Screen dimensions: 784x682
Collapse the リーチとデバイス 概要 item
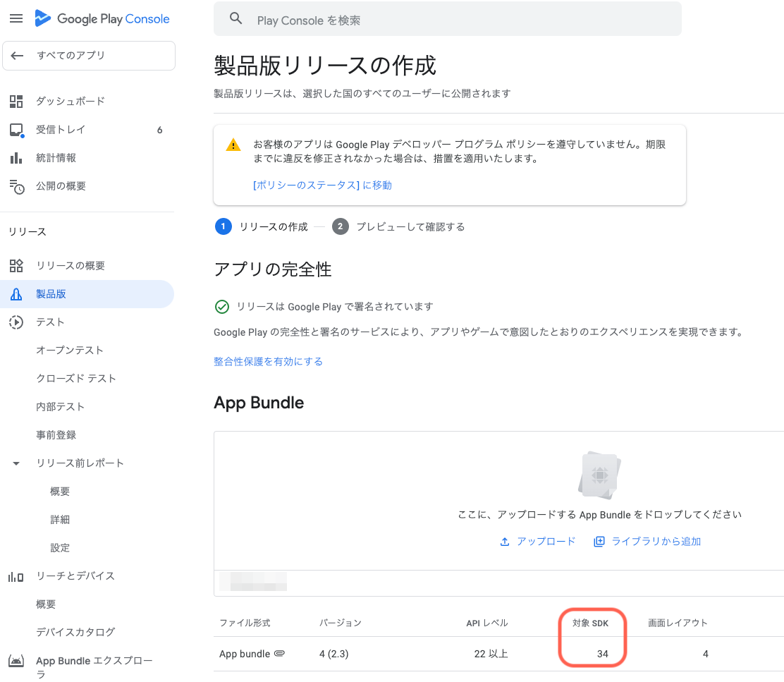pyautogui.click(x=59, y=604)
